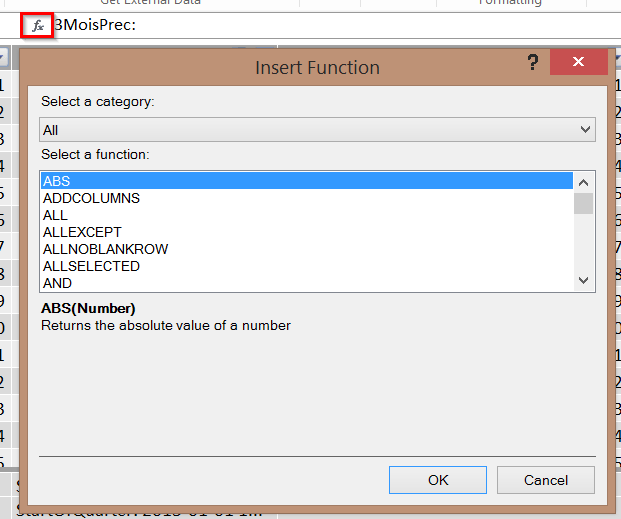The image size is (621, 519).
Task: Pick the AND function entry
Action: [x=57, y=283]
